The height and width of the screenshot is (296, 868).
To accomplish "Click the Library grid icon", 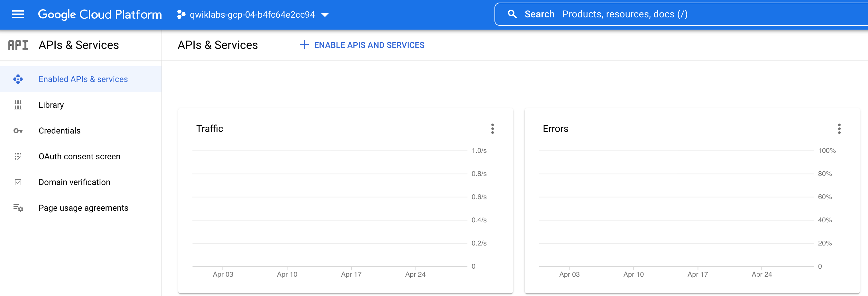I will click(18, 105).
